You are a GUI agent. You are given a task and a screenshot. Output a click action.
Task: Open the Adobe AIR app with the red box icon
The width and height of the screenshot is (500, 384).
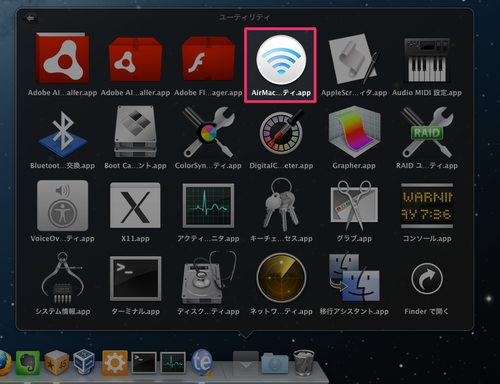(135, 59)
